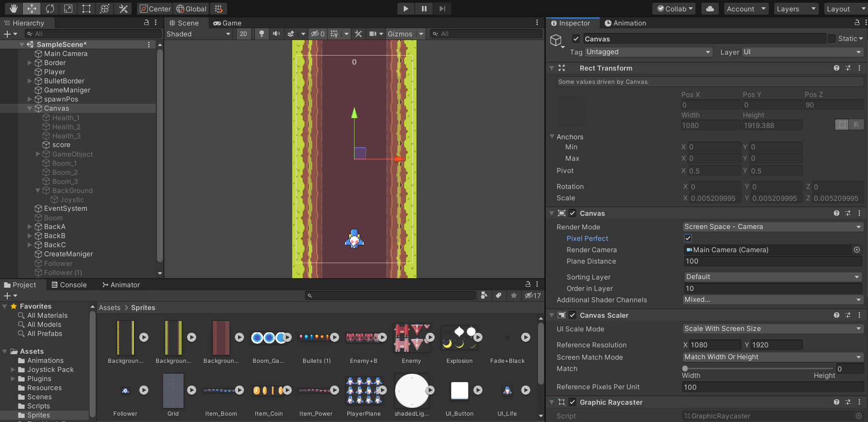Select the Transform tool
The width and height of the screenshot is (868, 422).
(105, 9)
